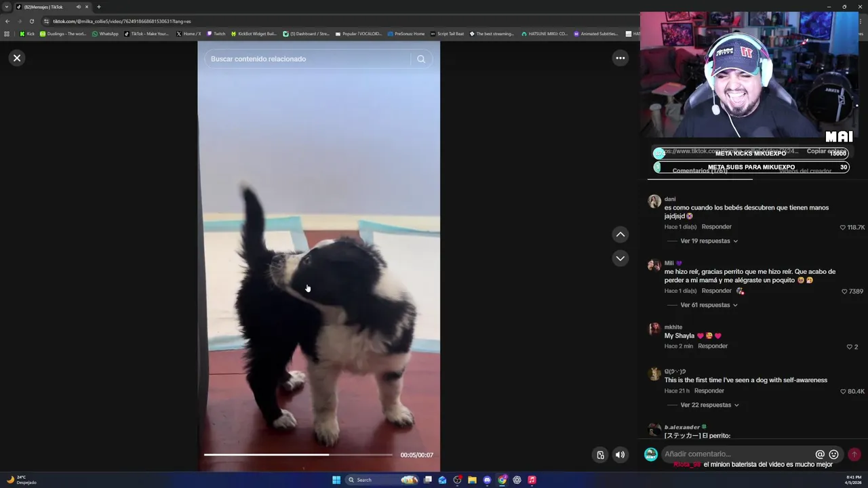868x488 pixels.
Task: Open File Explorer from the taskbar
Action: (x=472, y=480)
